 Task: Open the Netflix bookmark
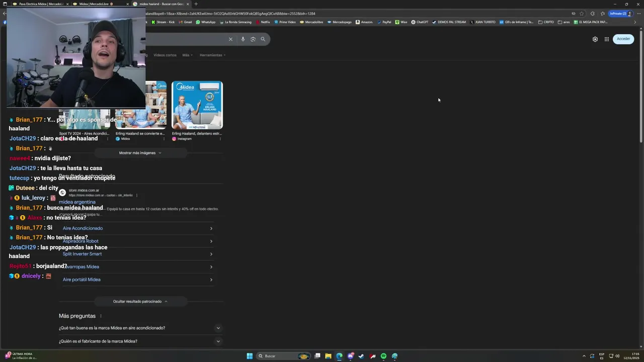[263, 22]
